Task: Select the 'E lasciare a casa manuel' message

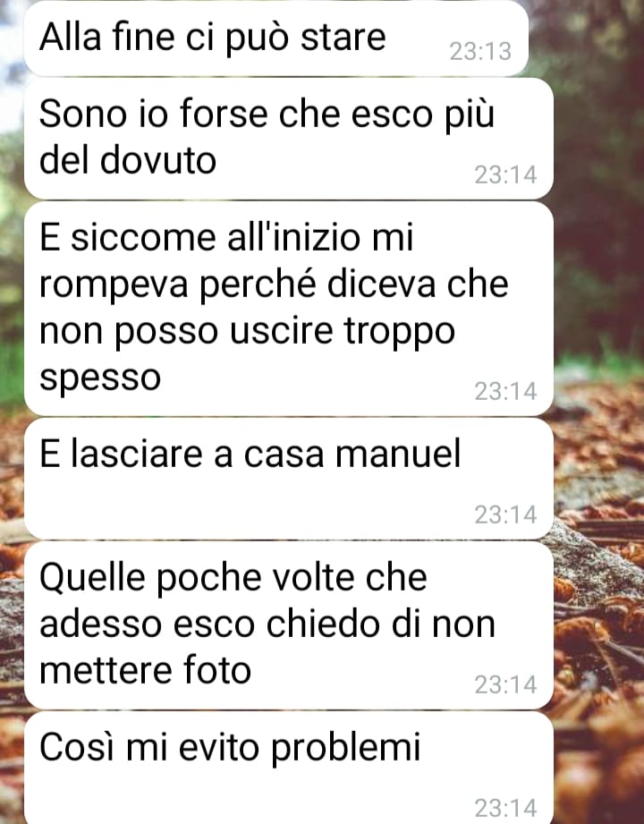Action: [288, 480]
